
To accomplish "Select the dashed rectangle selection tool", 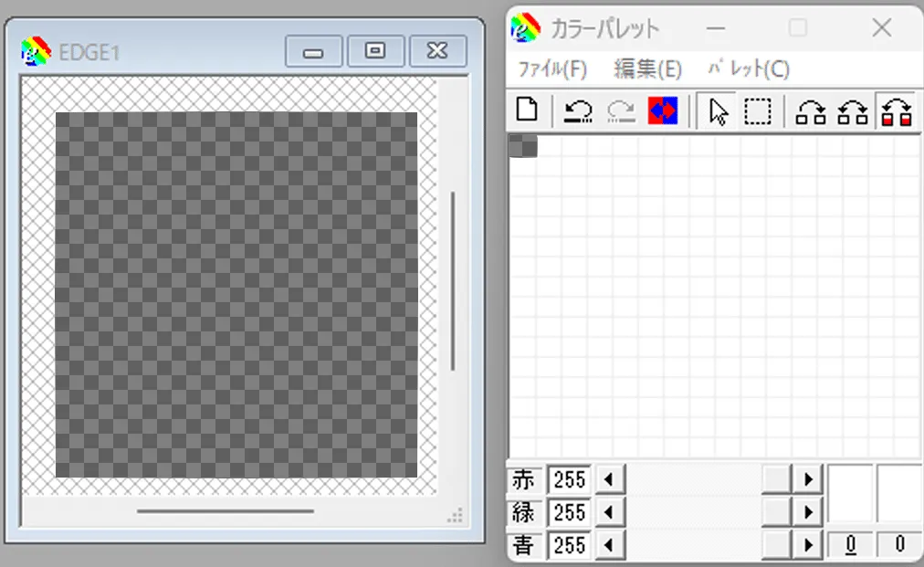I will [757, 110].
